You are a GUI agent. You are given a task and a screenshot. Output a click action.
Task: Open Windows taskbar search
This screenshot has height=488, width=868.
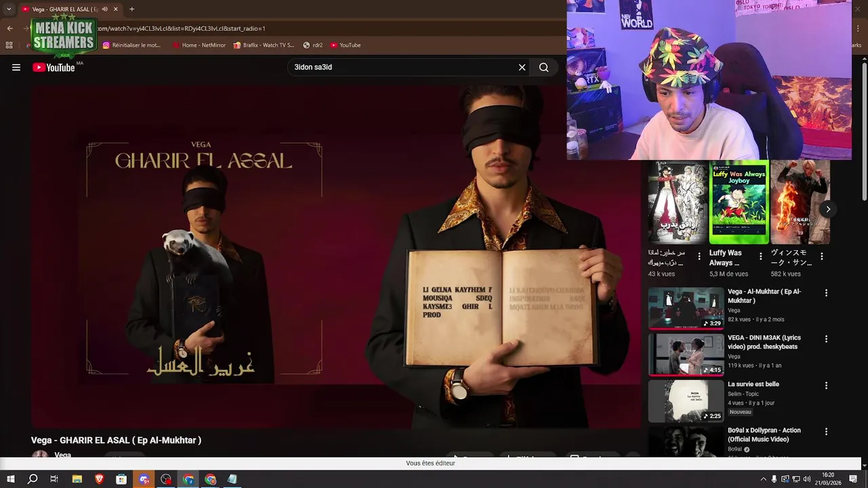coord(32,479)
